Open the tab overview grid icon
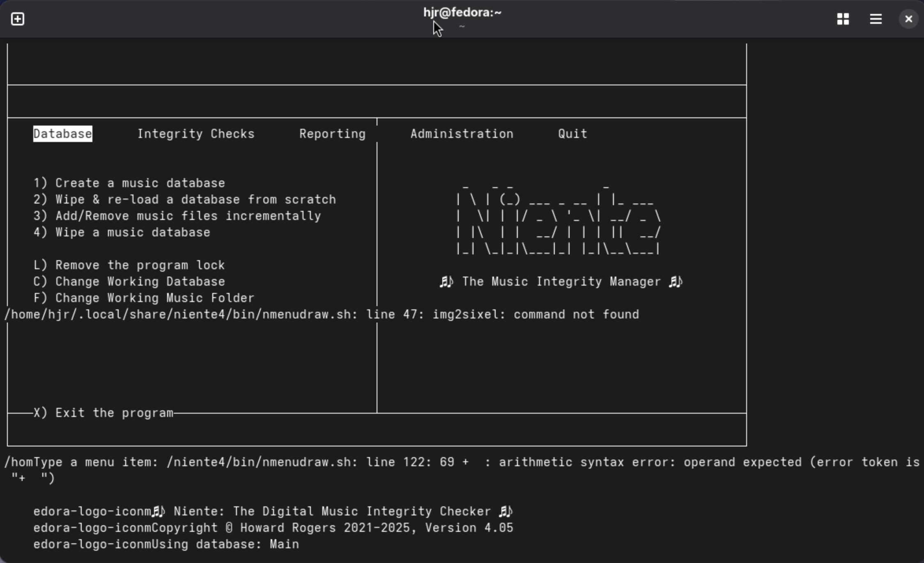 pyautogui.click(x=843, y=19)
